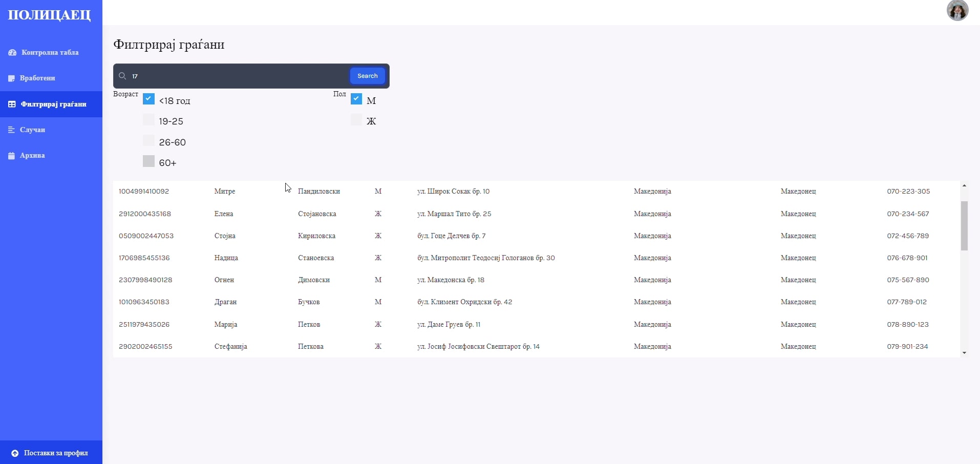Open the user avatar in top corner
Viewport: 980px width, 464px height.
[x=957, y=10]
